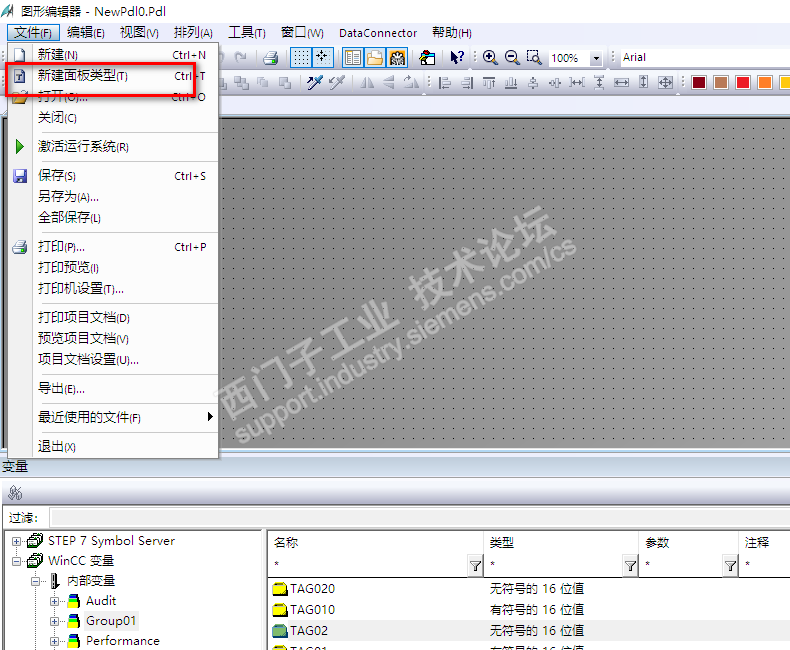Choose 退出(X) menu entry
Image resolution: width=790 pixels, height=650 pixels.
pyautogui.click(x=114, y=446)
